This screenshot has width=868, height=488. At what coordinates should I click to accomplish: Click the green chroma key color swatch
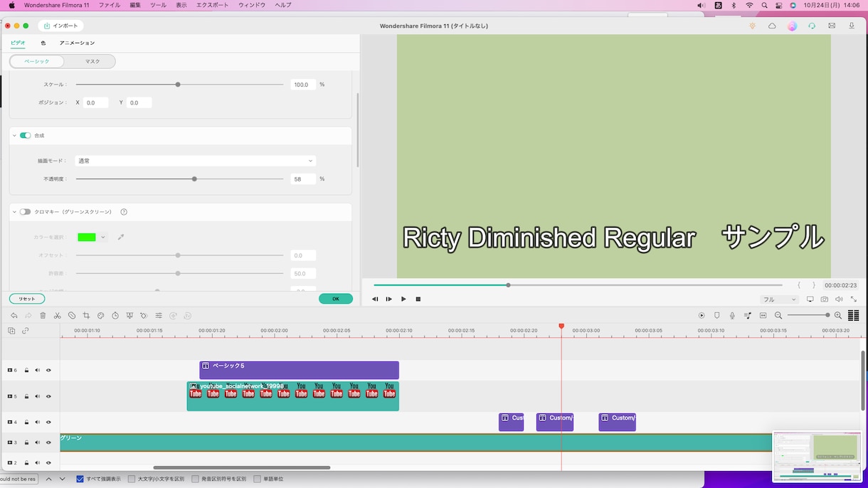[87, 237]
